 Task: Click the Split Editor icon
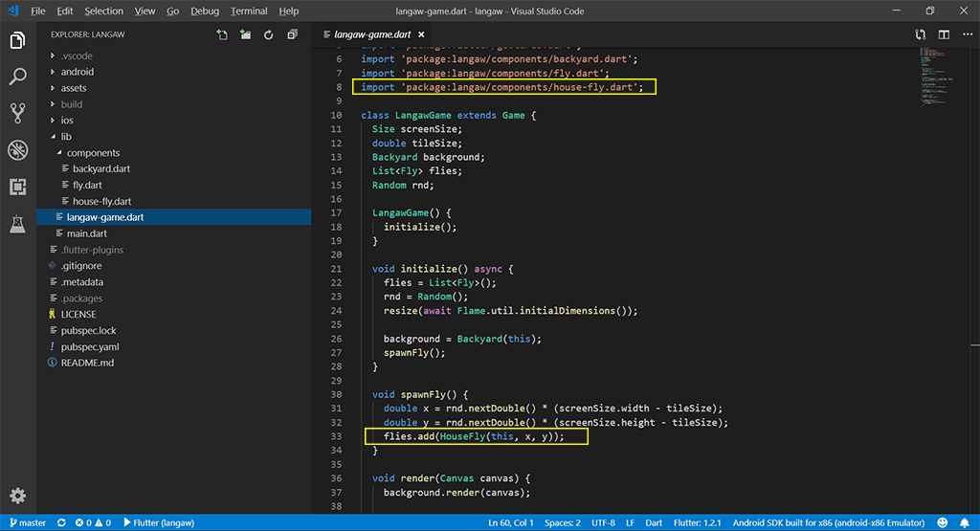[x=944, y=34]
